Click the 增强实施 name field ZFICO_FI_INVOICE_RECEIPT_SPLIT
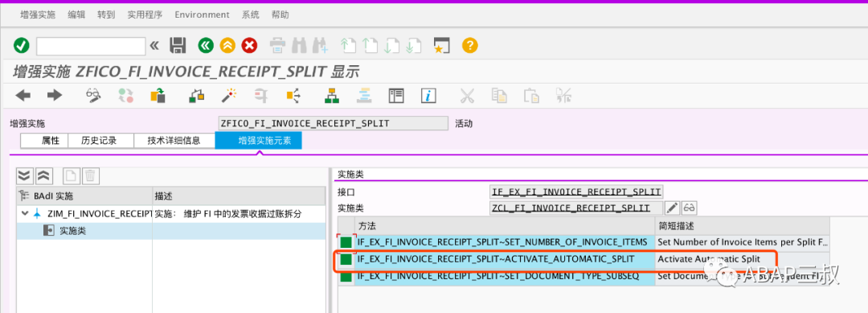The image size is (868, 313). 334,124
